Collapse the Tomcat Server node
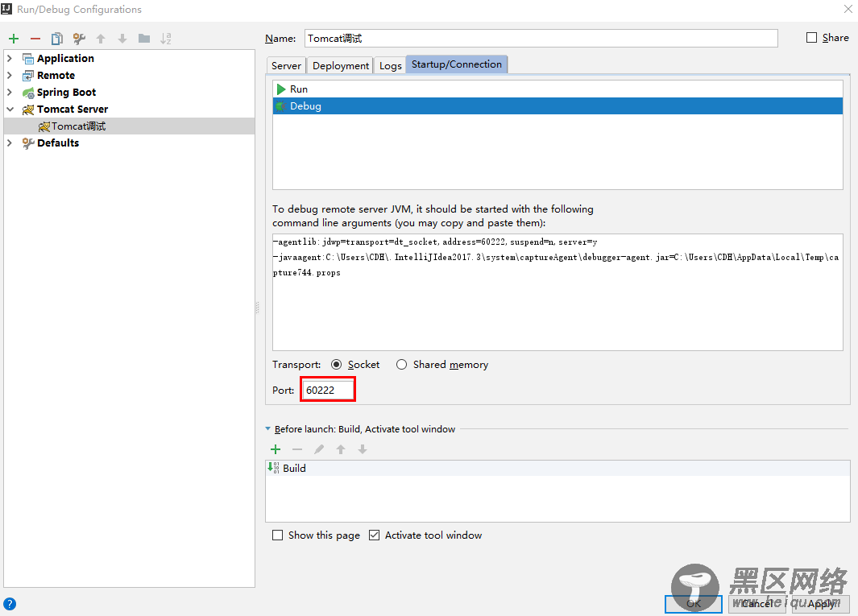The height and width of the screenshot is (616, 858). (10, 109)
